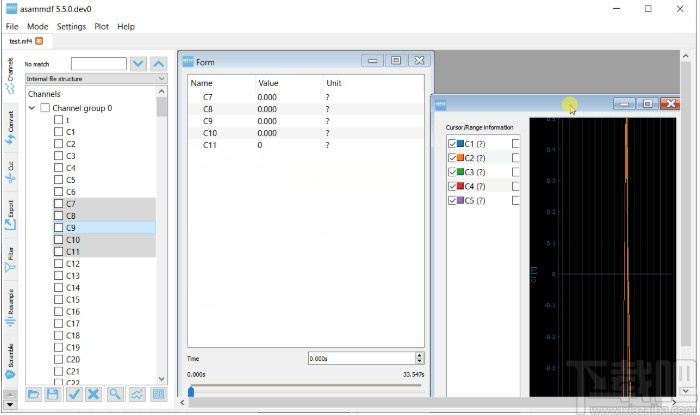Select the C10 row in the Form table

tap(306, 133)
